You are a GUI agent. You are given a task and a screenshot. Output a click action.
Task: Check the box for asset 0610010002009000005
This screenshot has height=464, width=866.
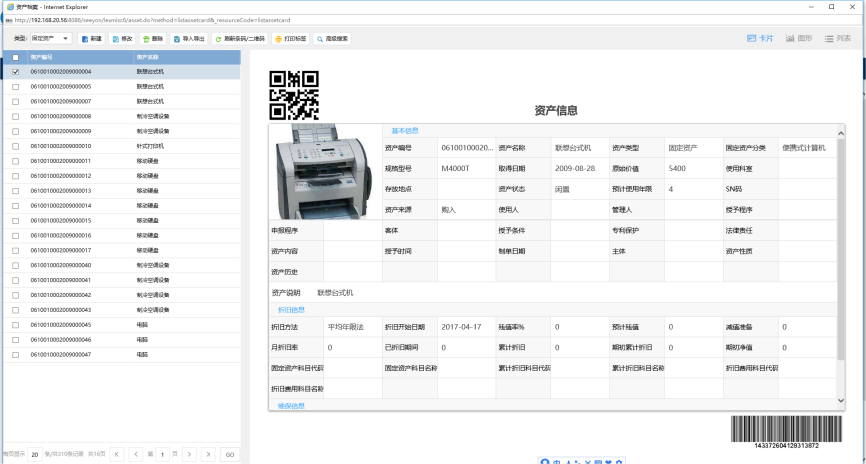[x=15, y=87]
